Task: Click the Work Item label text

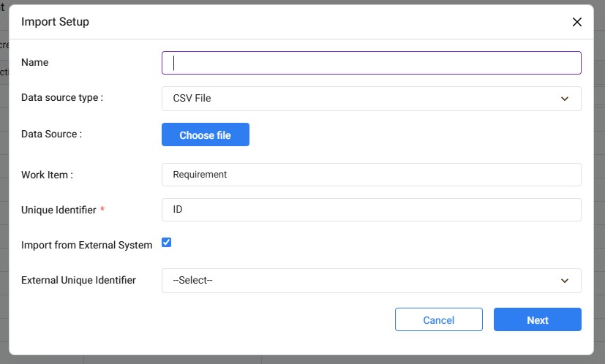Action: [x=48, y=175]
